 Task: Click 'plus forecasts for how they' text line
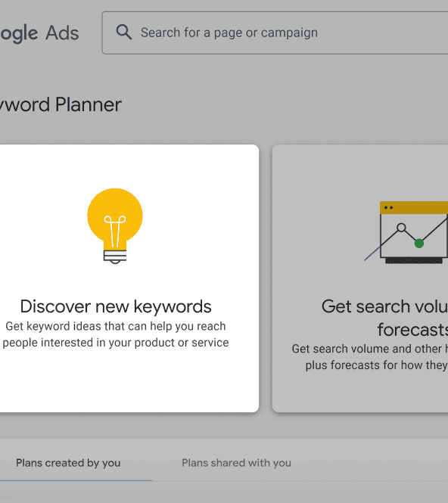[376, 365]
